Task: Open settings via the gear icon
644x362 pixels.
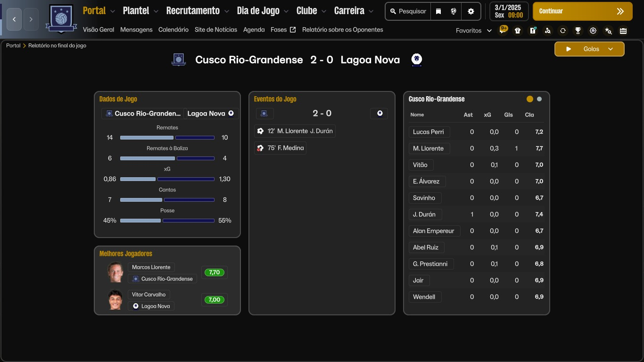Action: [471, 11]
